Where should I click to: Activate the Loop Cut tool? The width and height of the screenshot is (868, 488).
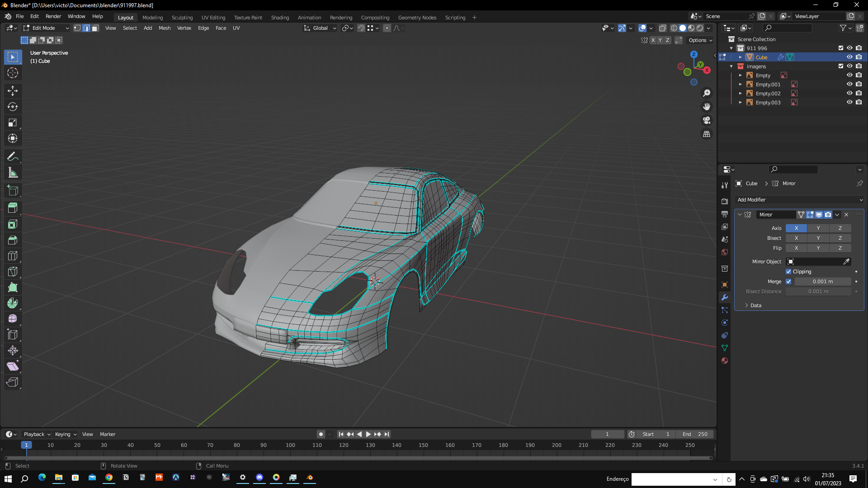pyautogui.click(x=13, y=256)
